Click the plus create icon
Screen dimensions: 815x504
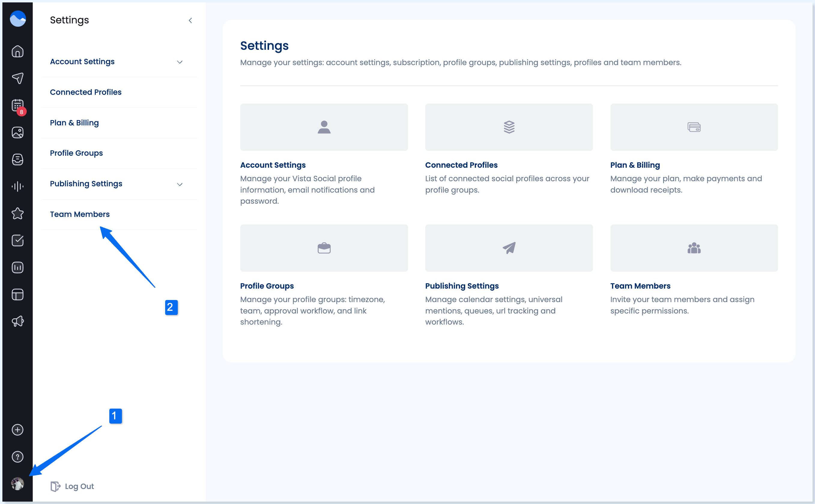coord(18,430)
